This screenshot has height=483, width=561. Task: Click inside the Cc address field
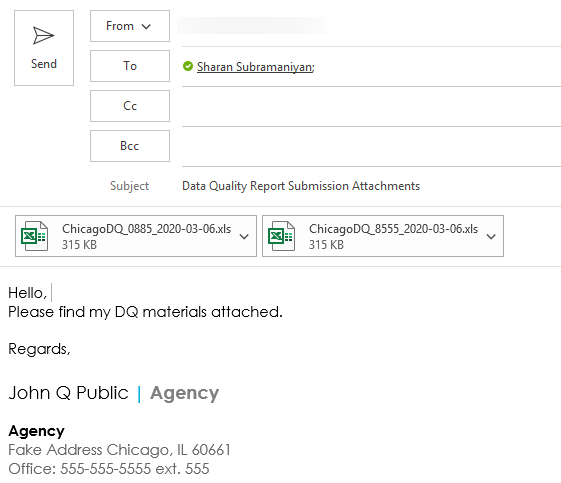371,106
